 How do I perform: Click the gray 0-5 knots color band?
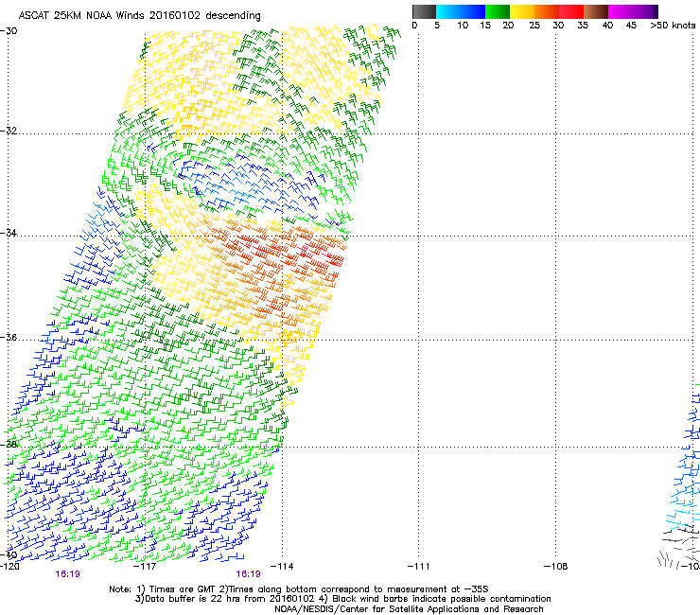(x=424, y=11)
